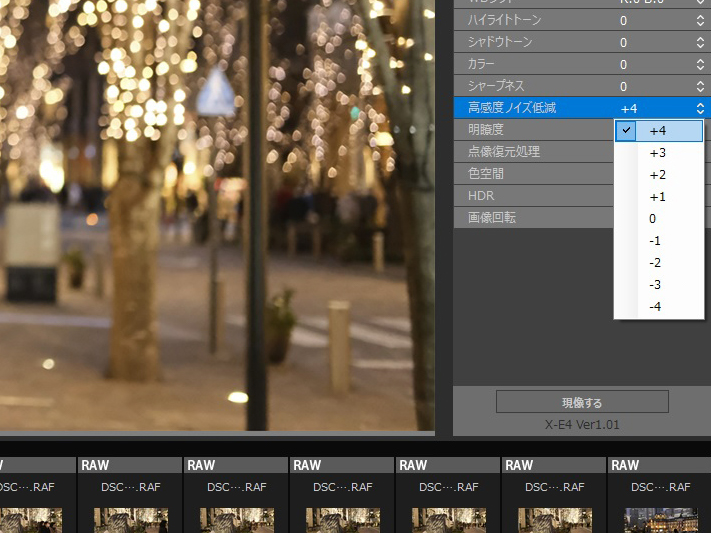Select +3 in noise reduction dropdown
This screenshot has height=533, width=711.
point(659,153)
